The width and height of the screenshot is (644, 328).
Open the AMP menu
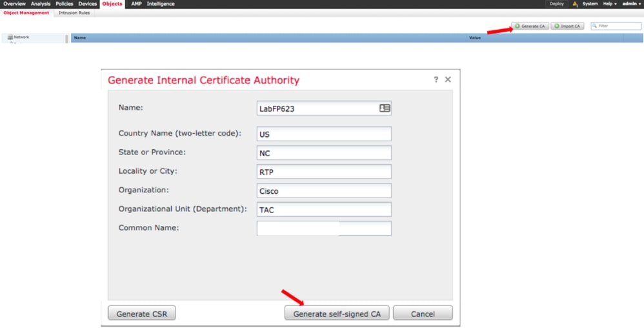pyautogui.click(x=136, y=4)
